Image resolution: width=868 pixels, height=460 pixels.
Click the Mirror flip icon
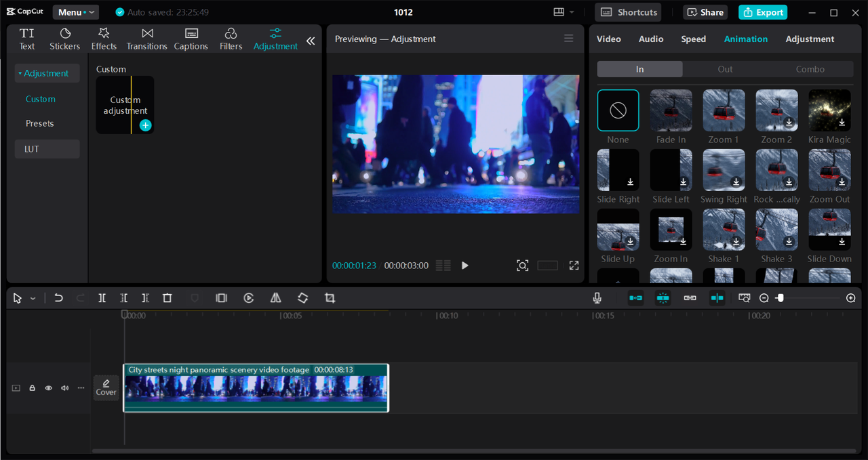pyautogui.click(x=275, y=298)
